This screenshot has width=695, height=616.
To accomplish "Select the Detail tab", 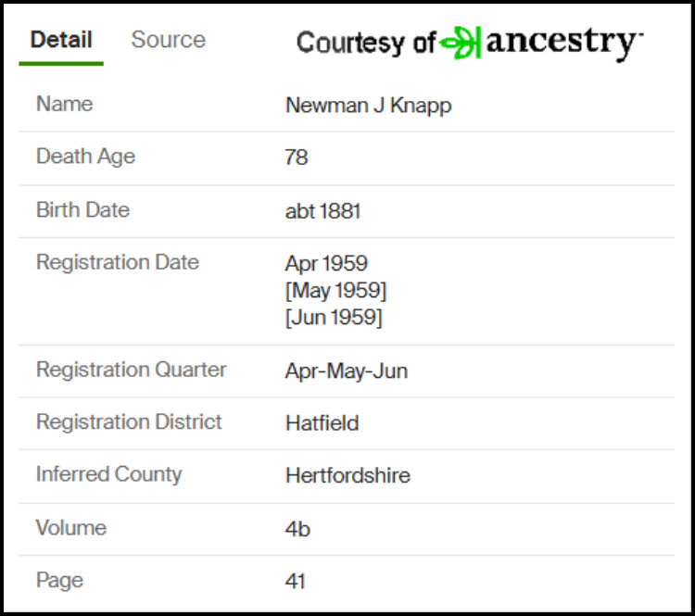I will [61, 40].
